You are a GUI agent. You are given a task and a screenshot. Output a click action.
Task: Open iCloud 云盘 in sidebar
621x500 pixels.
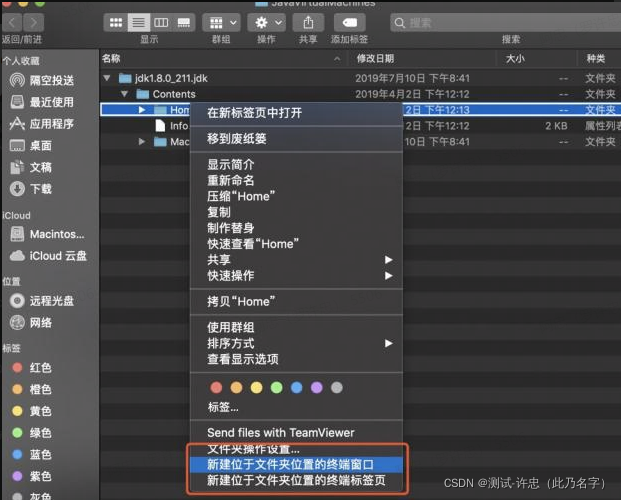tap(48, 256)
